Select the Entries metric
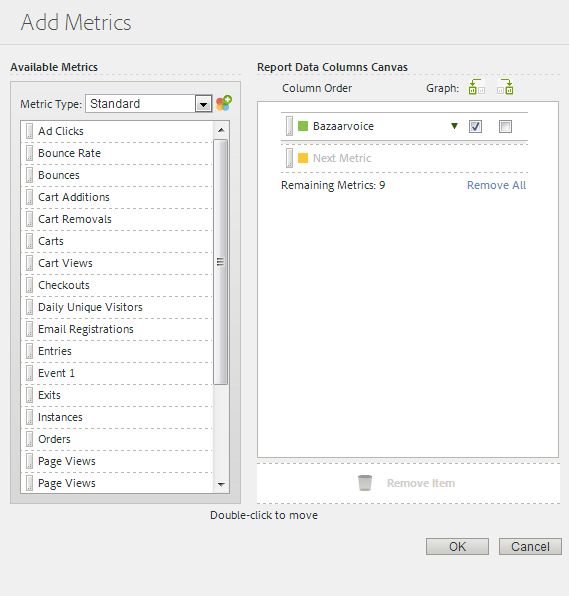 pos(55,351)
